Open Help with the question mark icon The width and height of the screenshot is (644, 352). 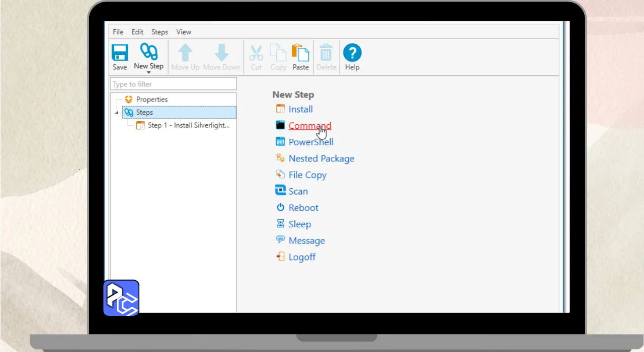point(352,53)
